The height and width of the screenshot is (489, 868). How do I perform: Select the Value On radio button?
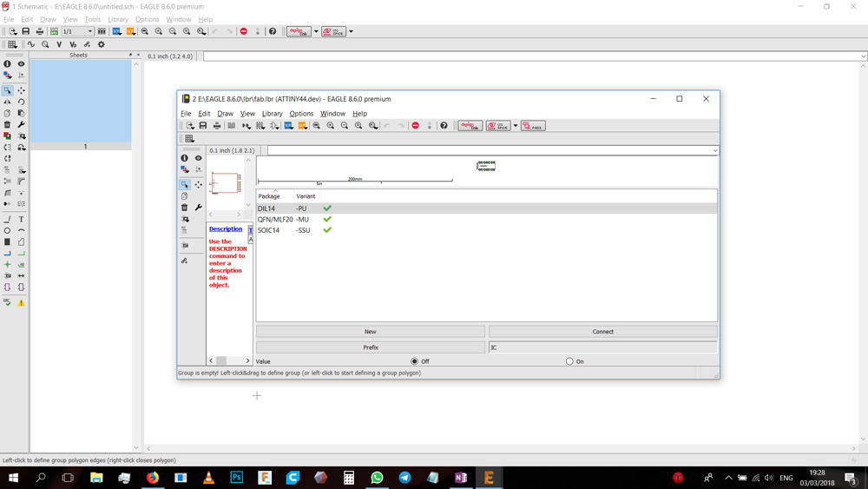pos(569,361)
